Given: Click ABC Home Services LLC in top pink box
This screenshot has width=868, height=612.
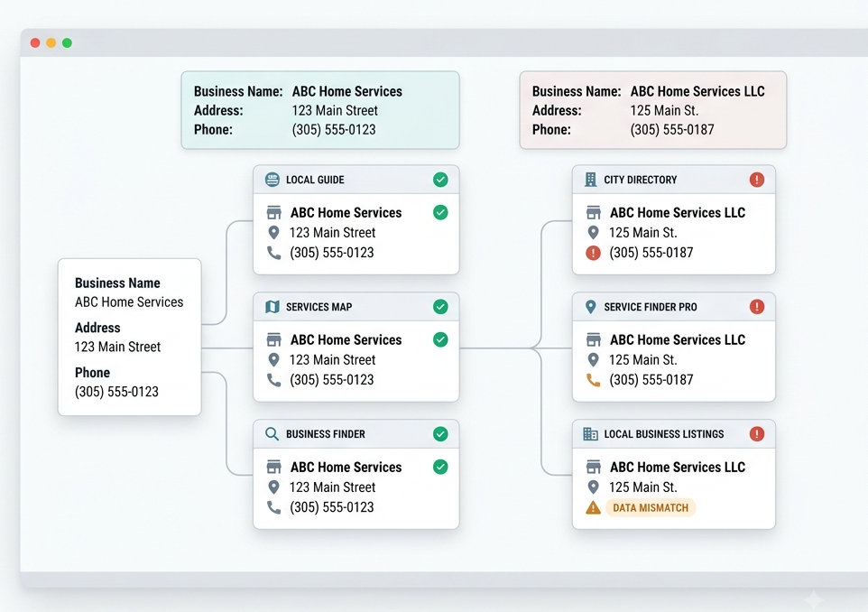Looking at the screenshot, I should point(697,91).
